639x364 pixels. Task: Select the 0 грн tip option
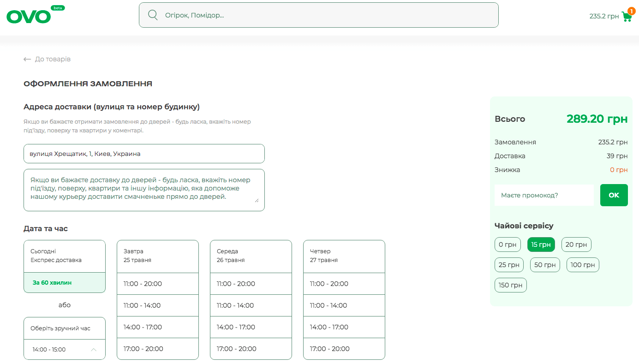[x=508, y=245]
